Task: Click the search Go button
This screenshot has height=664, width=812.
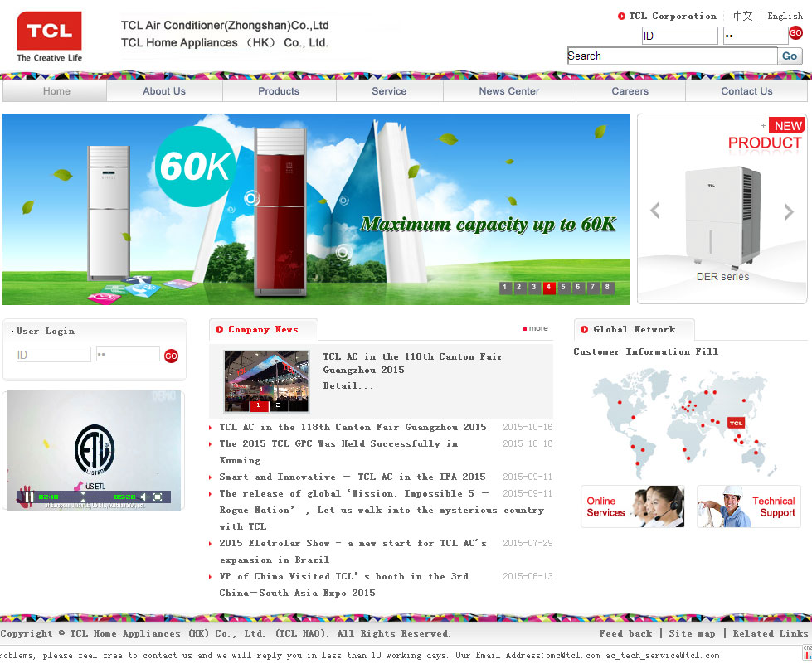Action: 790,56
